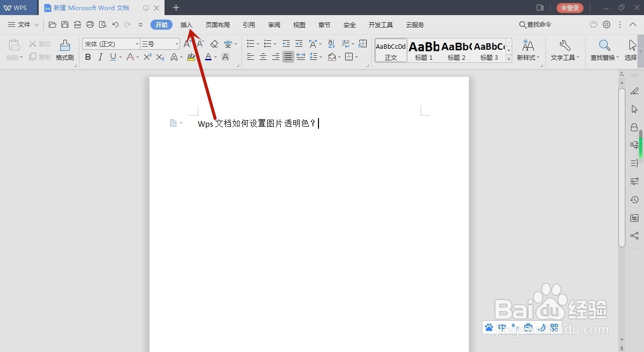Click the 格式刷 format painter
The height and width of the screenshot is (352, 644).
click(x=65, y=51)
